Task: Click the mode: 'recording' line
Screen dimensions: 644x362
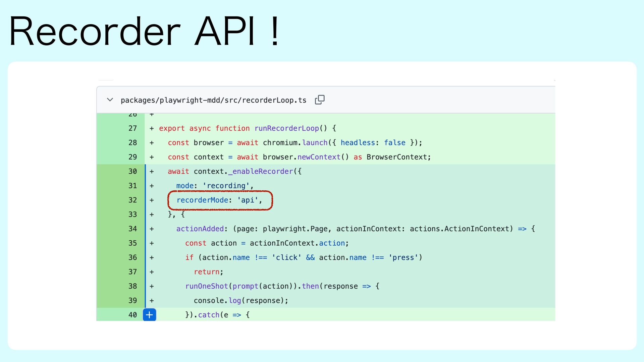Action: click(215, 186)
